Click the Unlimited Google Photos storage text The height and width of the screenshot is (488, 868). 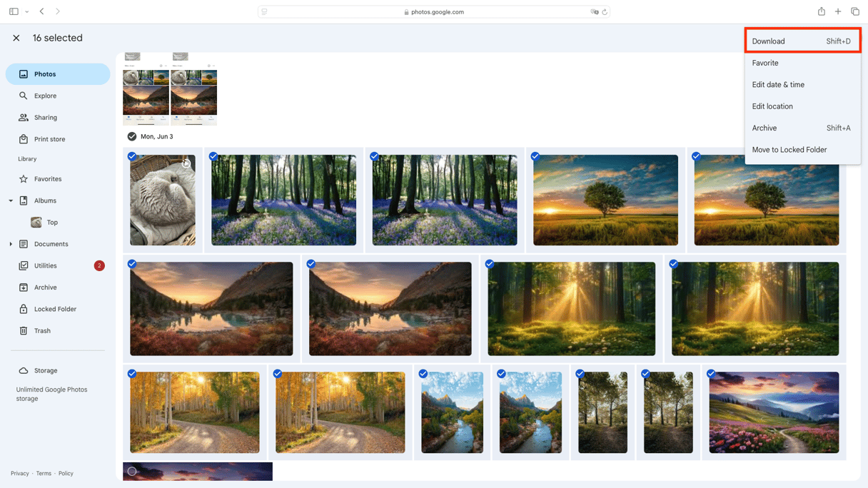pos(51,395)
